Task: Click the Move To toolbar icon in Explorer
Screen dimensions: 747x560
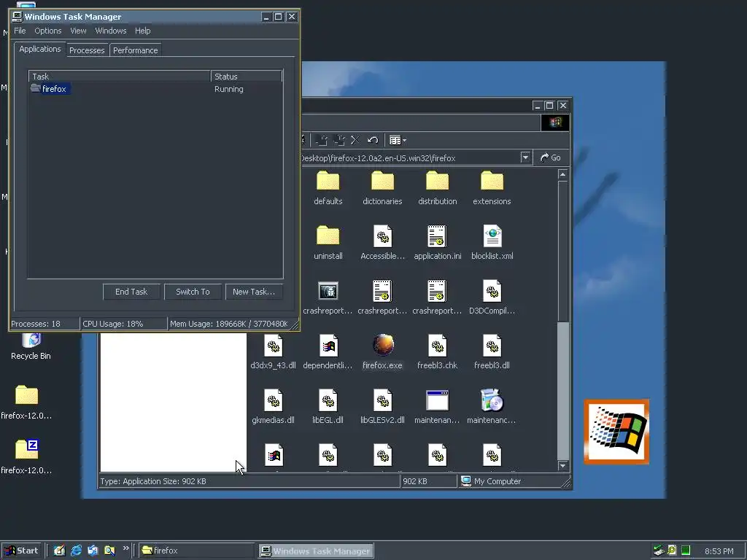Action: (x=322, y=140)
